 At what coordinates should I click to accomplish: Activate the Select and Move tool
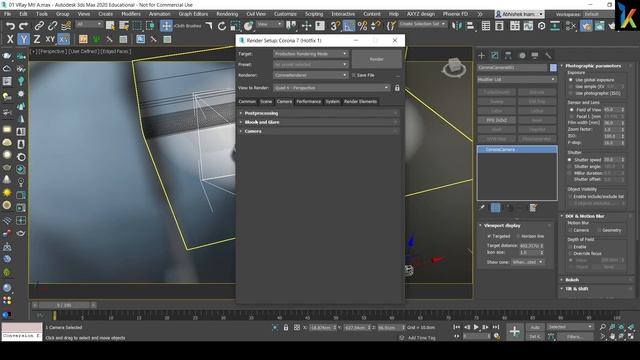[x=166, y=26]
